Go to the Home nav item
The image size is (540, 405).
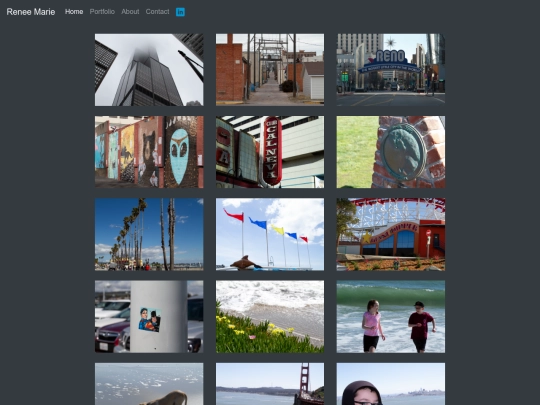point(74,12)
